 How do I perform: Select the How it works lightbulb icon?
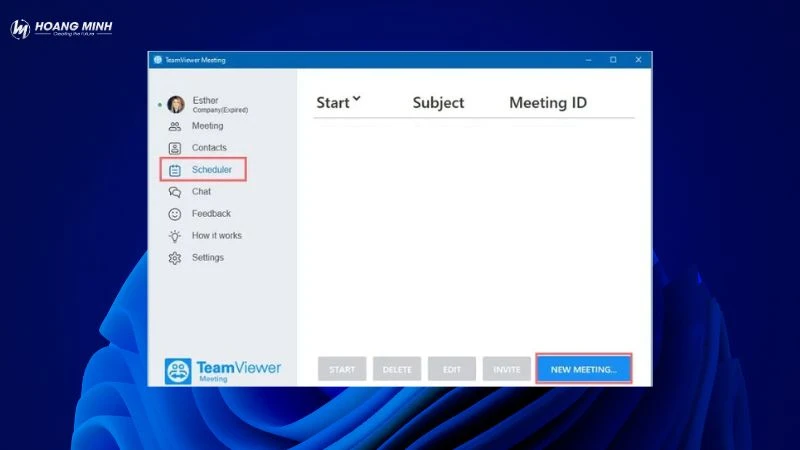[x=174, y=236]
